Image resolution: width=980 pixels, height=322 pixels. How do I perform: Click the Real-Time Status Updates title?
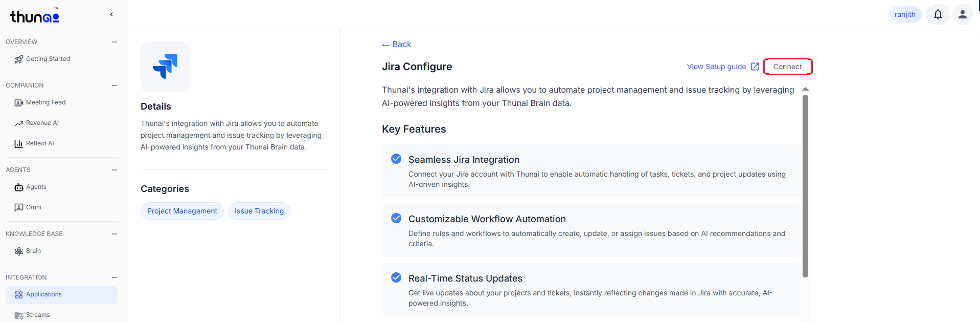465,278
